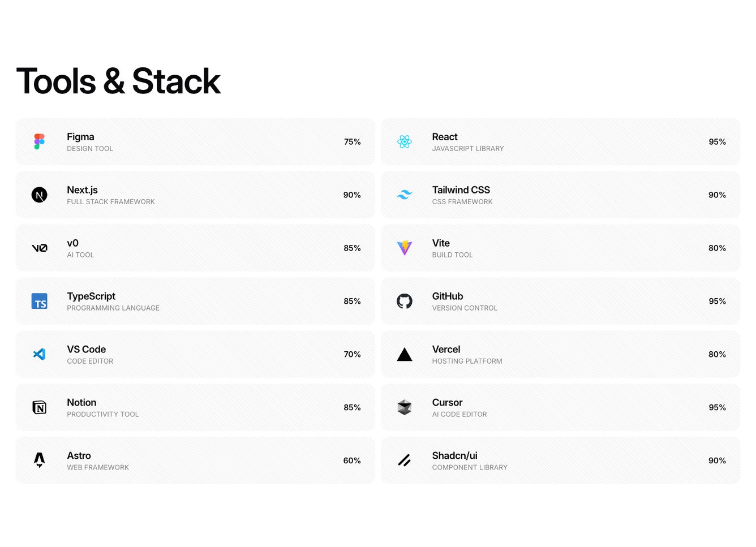
Task: Click the Cursor cube icon
Action: pos(405,407)
